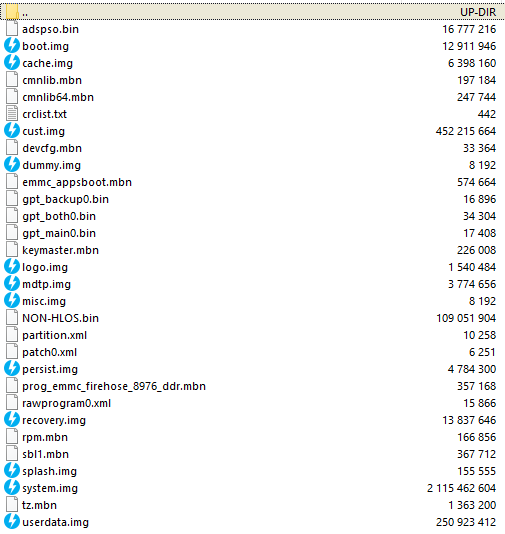Select the gpt_both0.bin file name
This screenshot has height=534, width=505.
click(x=59, y=217)
